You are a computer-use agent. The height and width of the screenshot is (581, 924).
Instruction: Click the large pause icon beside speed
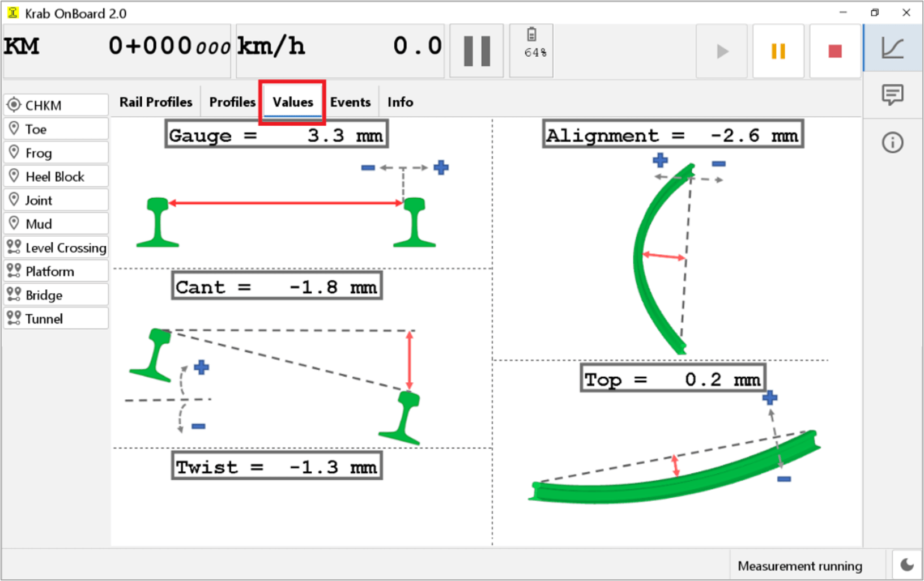pyautogui.click(x=476, y=51)
